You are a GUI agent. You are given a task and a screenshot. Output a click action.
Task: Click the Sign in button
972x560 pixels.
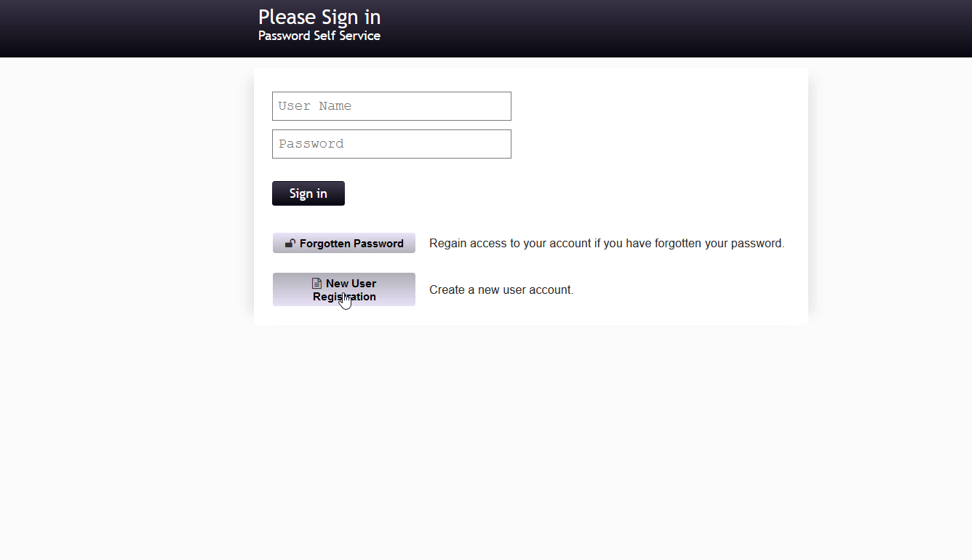point(308,193)
